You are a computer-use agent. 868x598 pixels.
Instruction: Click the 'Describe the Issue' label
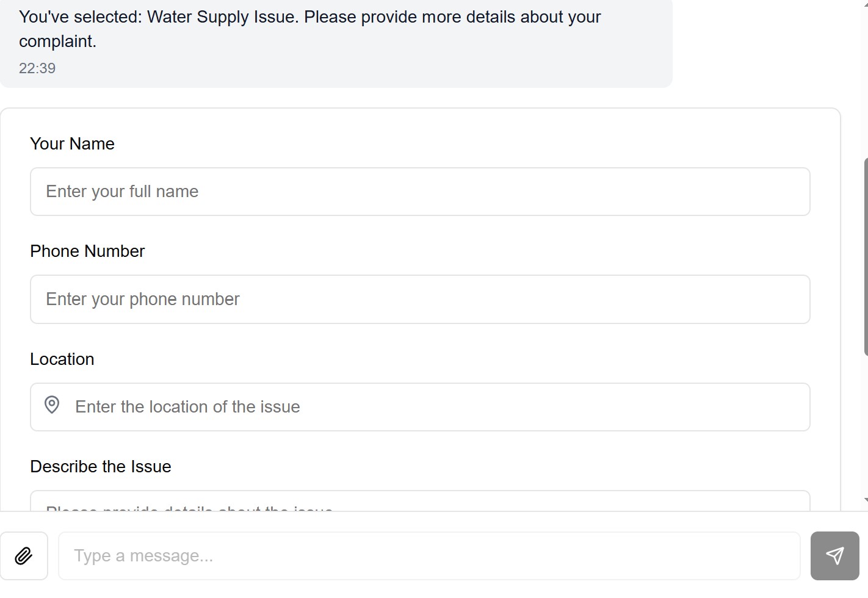[101, 466]
